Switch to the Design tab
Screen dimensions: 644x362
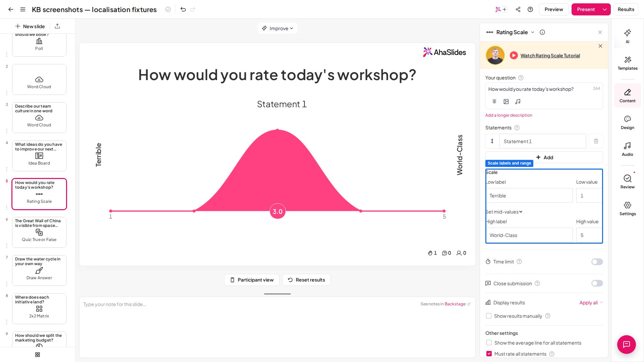628,123
